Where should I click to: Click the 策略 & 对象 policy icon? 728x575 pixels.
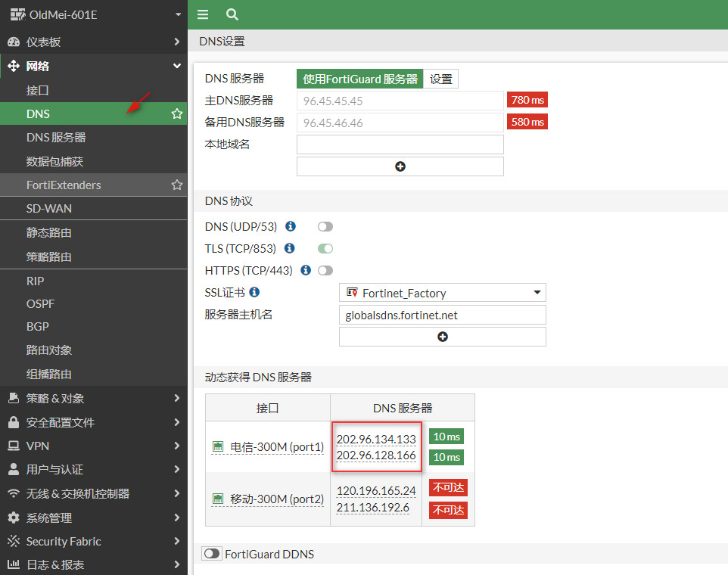[x=14, y=398]
